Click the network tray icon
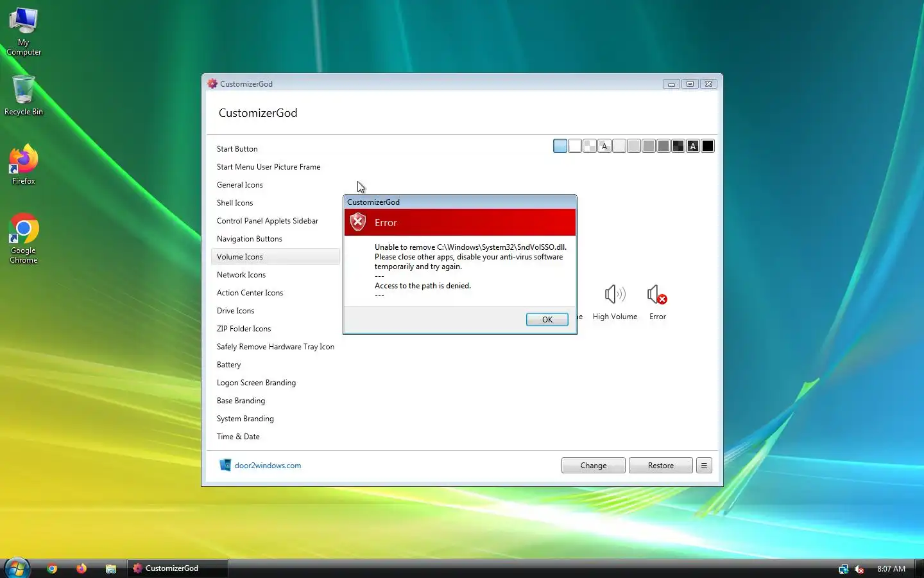The width and height of the screenshot is (924, 578). tap(843, 569)
